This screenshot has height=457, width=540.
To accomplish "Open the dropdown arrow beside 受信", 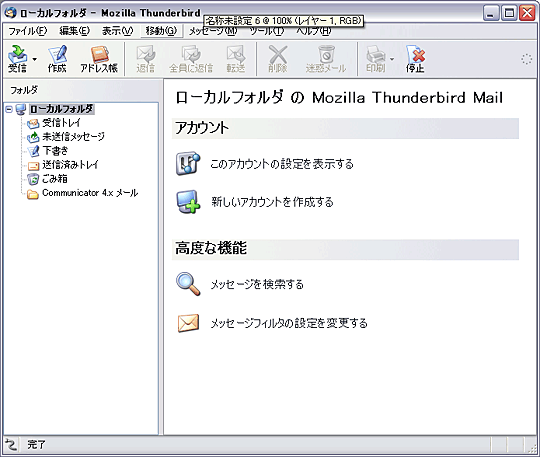I will 34,59.
